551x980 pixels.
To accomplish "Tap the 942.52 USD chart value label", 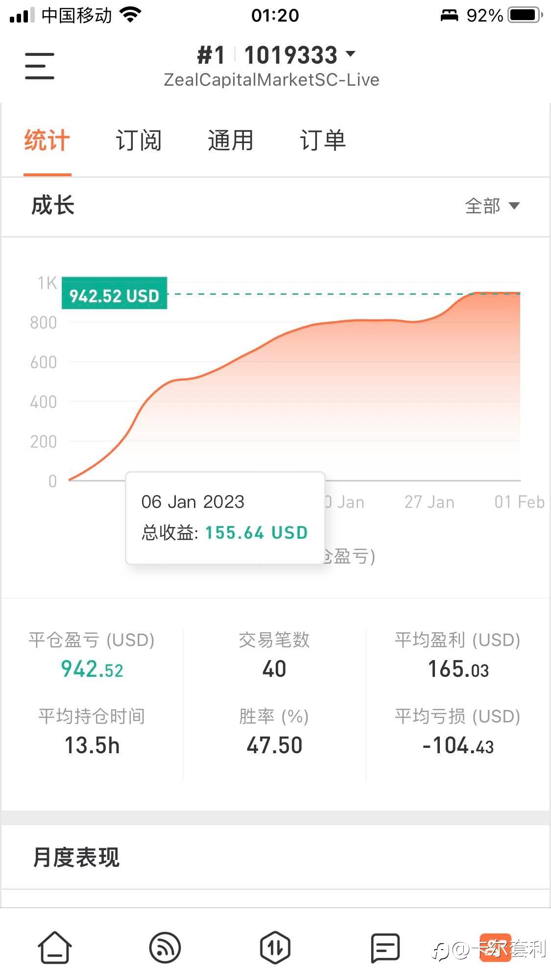I will [x=114, y=293].
